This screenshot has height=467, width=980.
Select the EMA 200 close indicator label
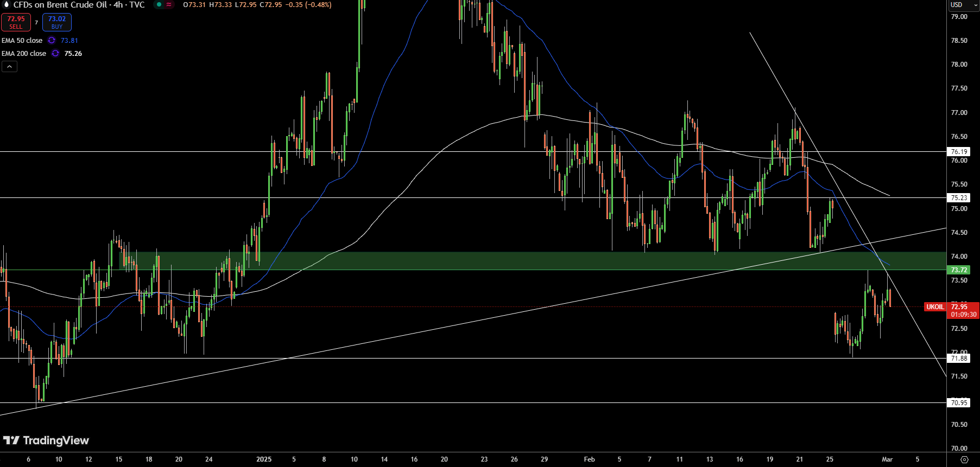(24, 53)
